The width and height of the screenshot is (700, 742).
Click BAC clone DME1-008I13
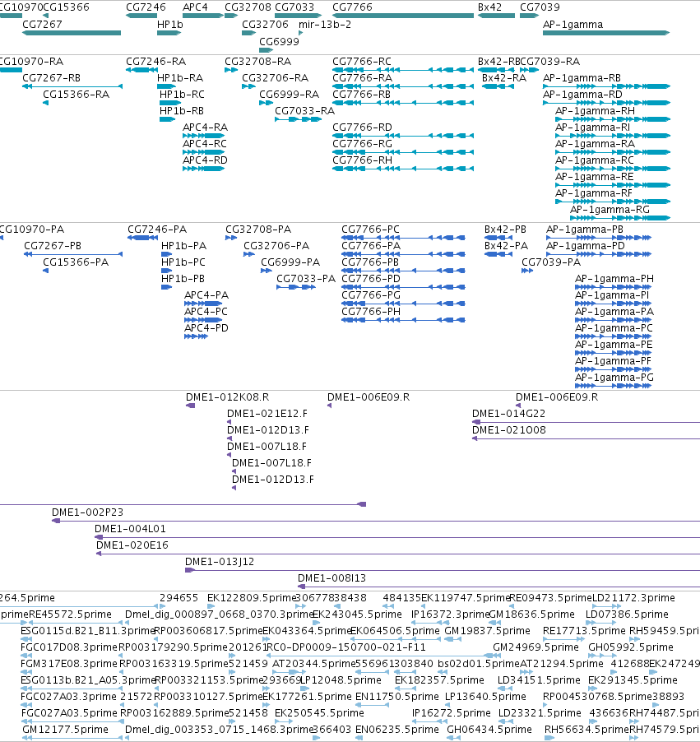point(331,578)
